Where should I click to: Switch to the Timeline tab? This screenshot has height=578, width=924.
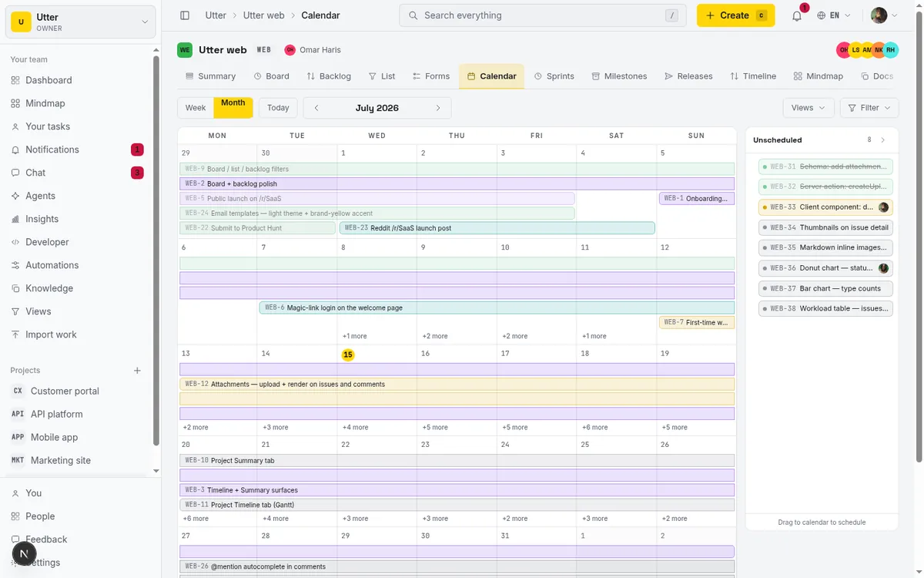pos(753,76)
